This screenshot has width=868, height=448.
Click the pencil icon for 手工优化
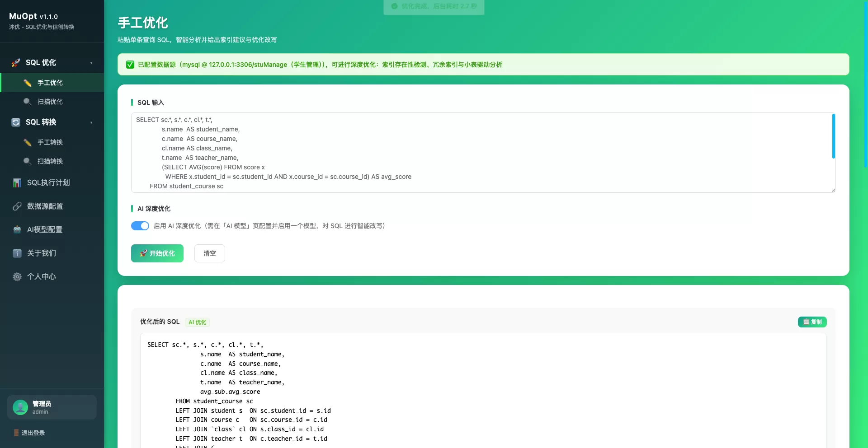[x=28, y=83]
